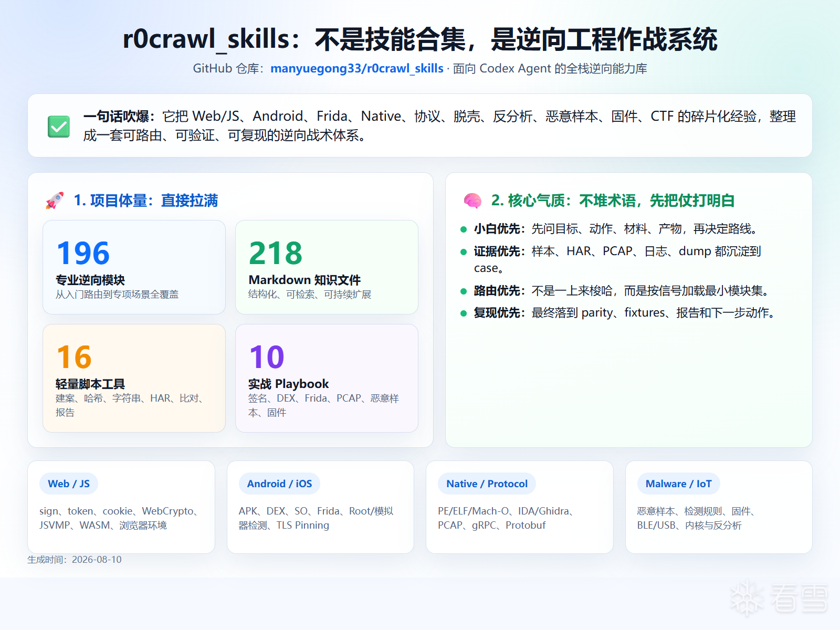Click subtitle 面向 Codex Agent 的全栈逆向能力库
The height and width of the screenshot is (630, 840).
click(x=550, y=69)
